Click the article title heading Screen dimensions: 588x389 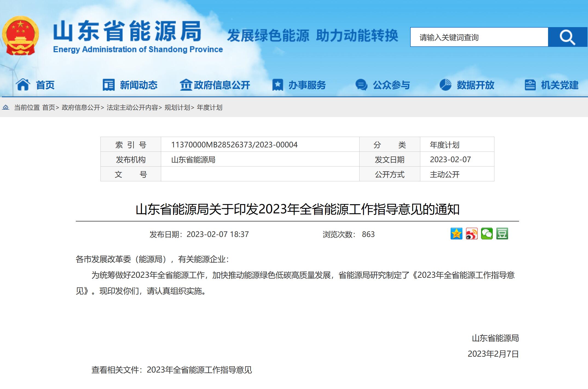click(x=297, y=209)
